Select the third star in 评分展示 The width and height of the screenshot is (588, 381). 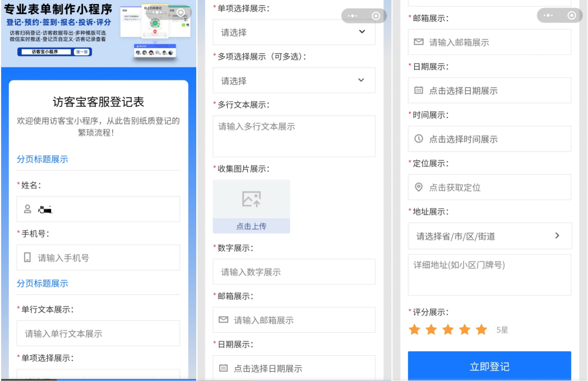tap(448, 329)
